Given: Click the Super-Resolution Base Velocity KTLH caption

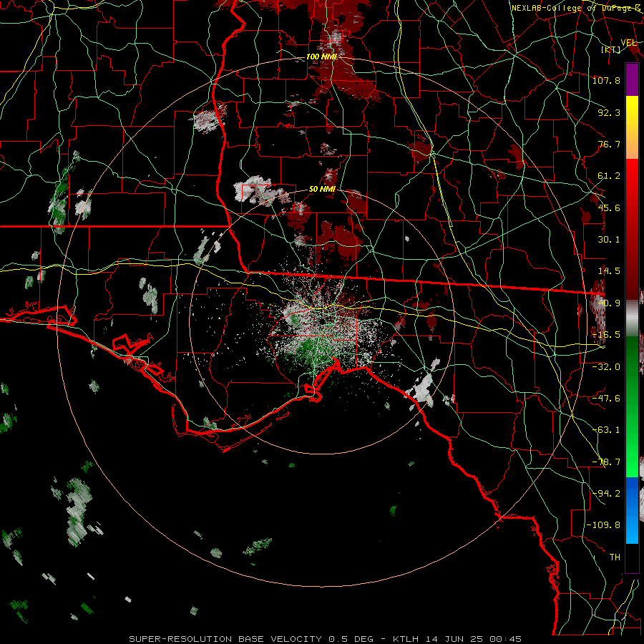Looking at the screenshot, I should [x=326, y=639].
